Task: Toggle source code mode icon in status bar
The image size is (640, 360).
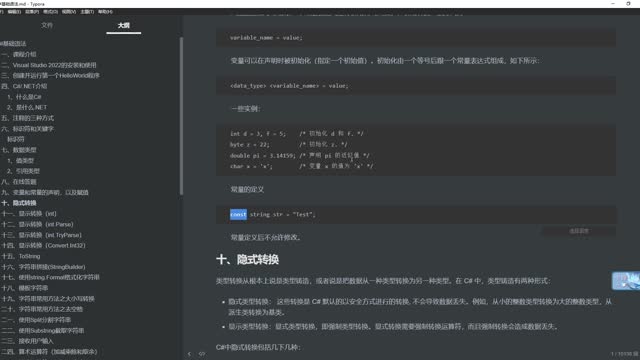Action: 202,354
